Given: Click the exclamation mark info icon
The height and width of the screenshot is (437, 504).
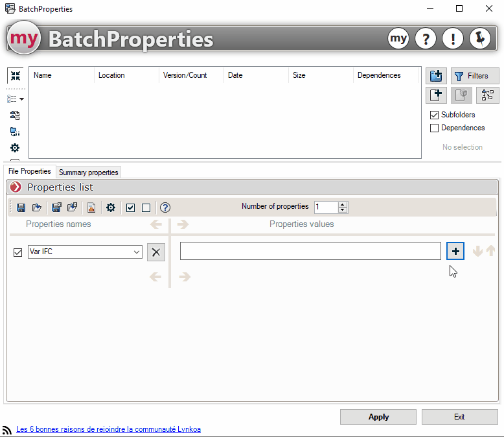Looking at the screenshot, I should point(453,39).
